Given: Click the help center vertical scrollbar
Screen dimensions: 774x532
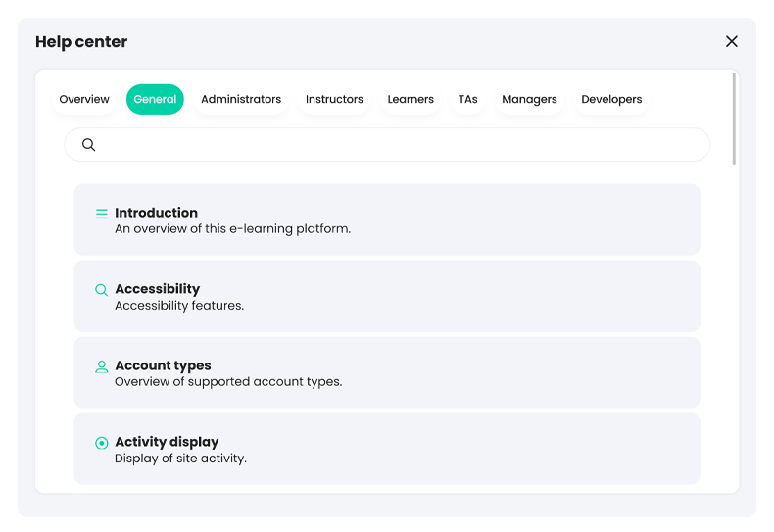Looking at the screenshot, I should [734, 119].
